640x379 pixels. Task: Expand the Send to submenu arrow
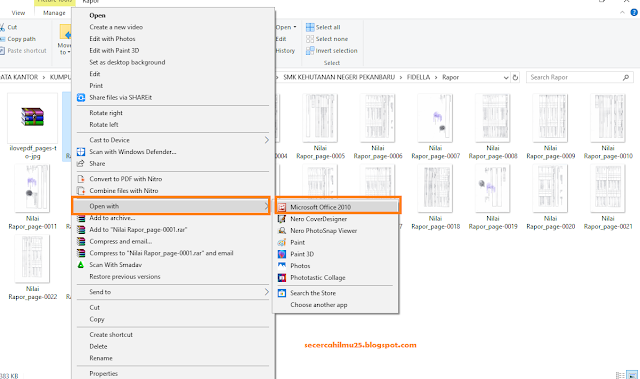point(267,292)
